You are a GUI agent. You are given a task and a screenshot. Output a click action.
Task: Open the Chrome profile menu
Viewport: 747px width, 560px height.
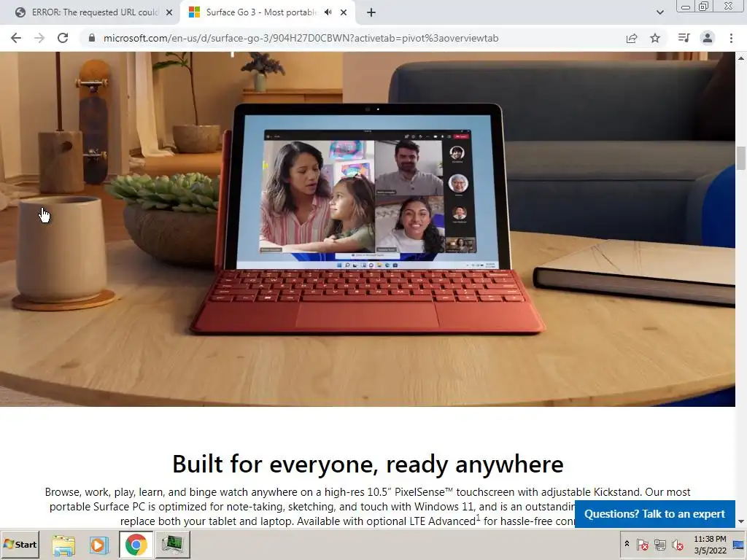click(708, 38)
